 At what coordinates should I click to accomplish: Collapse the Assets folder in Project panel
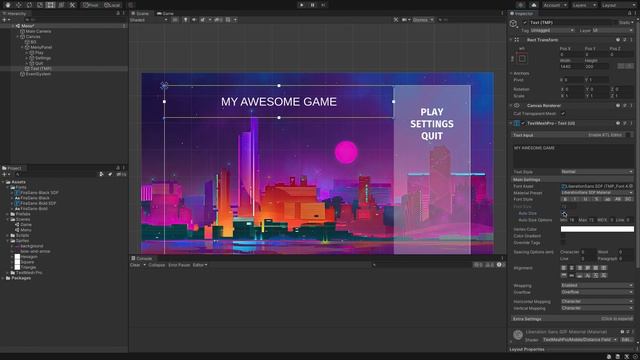tap(3, 182)
